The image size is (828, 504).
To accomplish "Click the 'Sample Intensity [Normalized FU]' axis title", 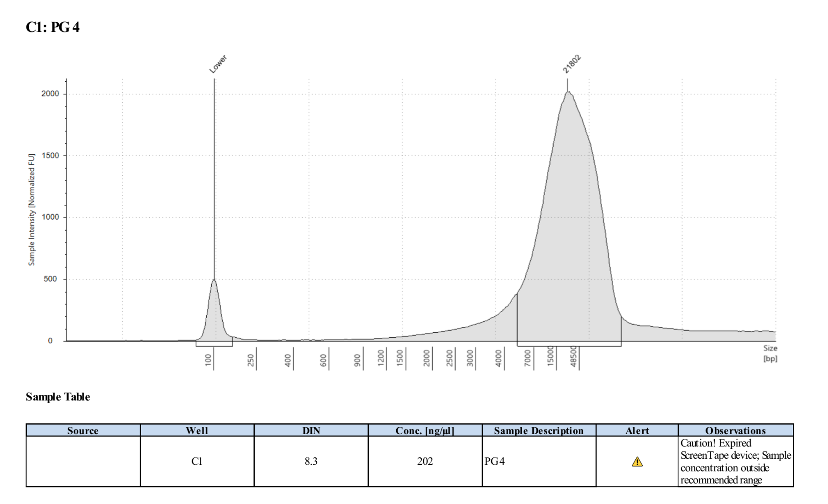I will click(31, 210).
